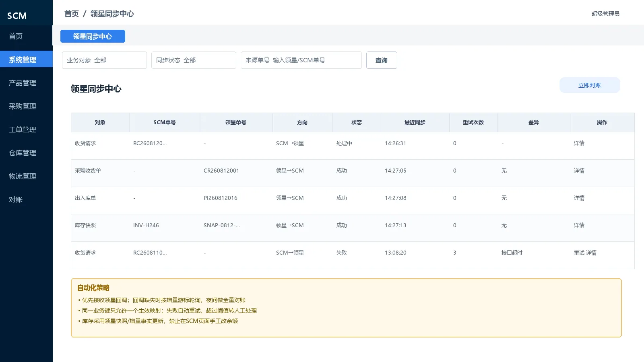The width and height of the screenshot is (644, 362).
Task: Click the 状态 column header
Action: (357, 122)
